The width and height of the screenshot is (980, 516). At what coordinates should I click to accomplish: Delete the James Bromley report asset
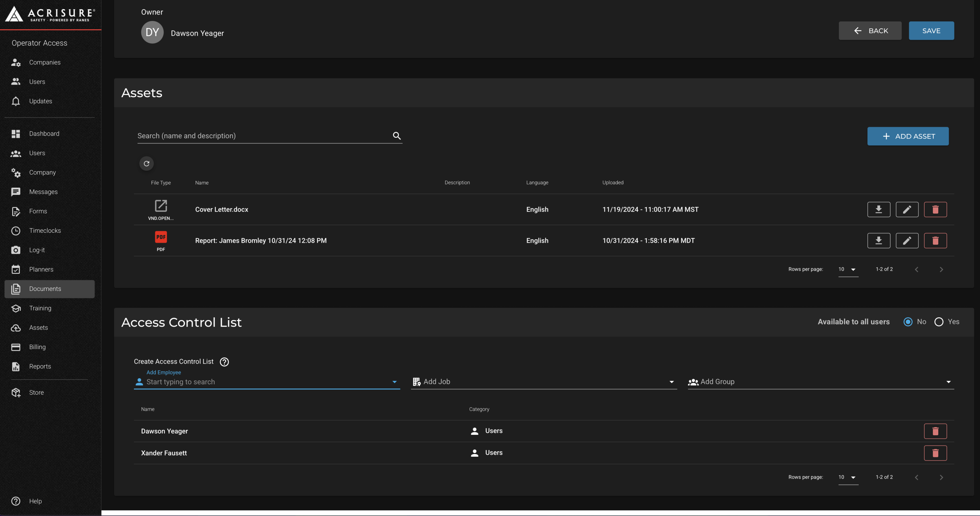coord(935,240)
